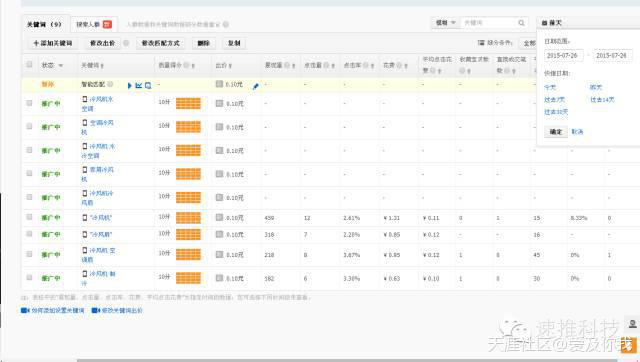Click the red badge on the 搜索人群 tab

107,24
